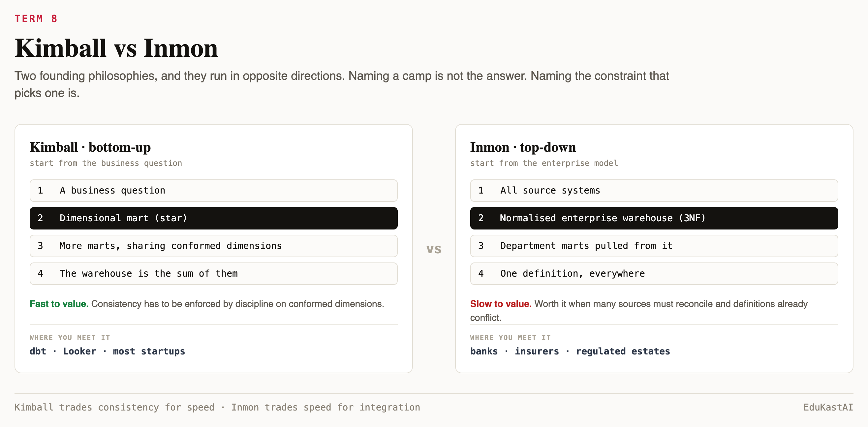The image size is (868, 427).
Task: Click 'start from the enterprise model' subtitle
Action: point(544,163)
